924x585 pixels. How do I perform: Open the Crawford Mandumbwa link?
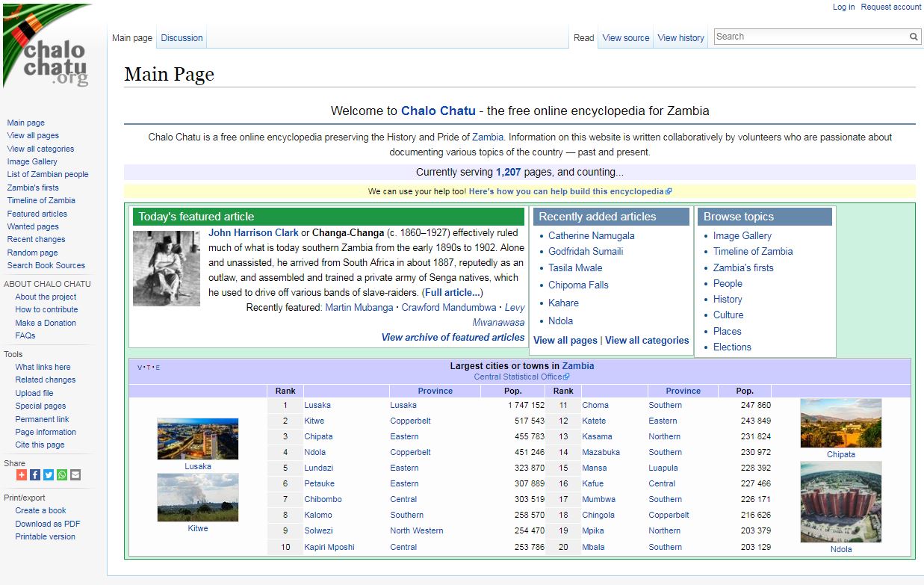[449, 308]
